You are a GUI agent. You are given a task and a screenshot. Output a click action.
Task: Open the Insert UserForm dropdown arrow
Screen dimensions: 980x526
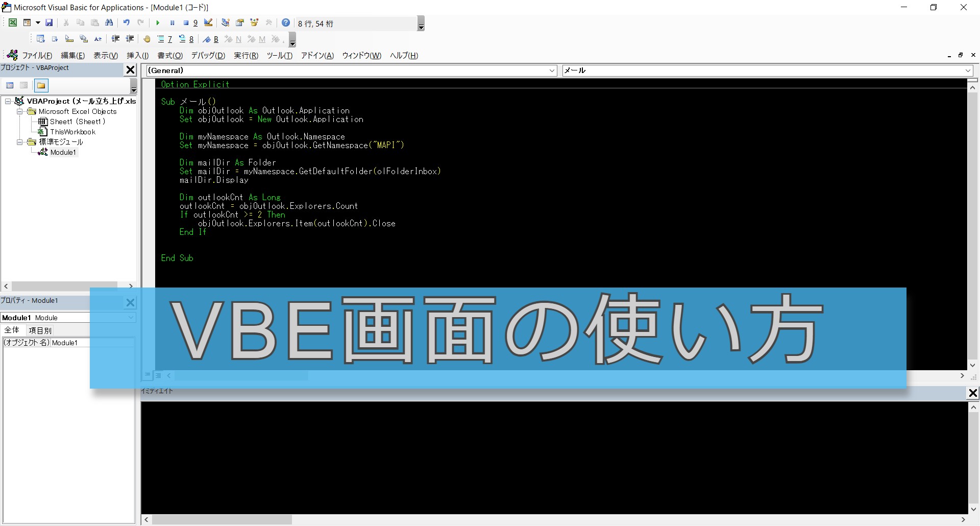coord(37,23)
